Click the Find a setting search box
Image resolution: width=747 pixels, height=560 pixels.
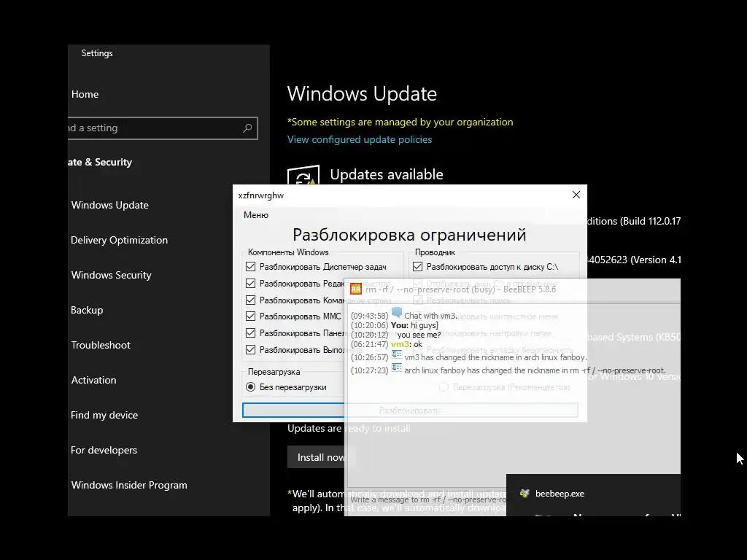tap(163, 128)
